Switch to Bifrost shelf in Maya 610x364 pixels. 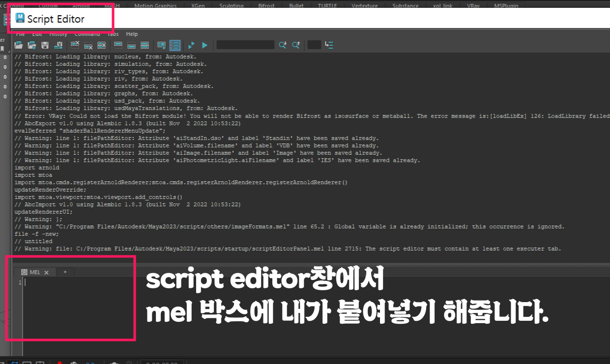coord(267,6)
